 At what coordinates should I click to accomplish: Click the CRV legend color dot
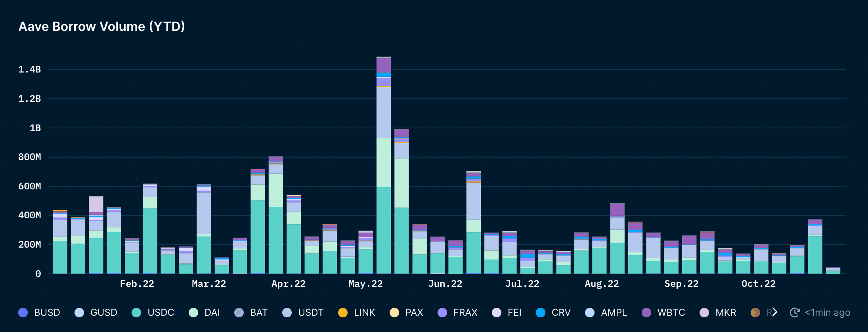click(x=541, y=313)
